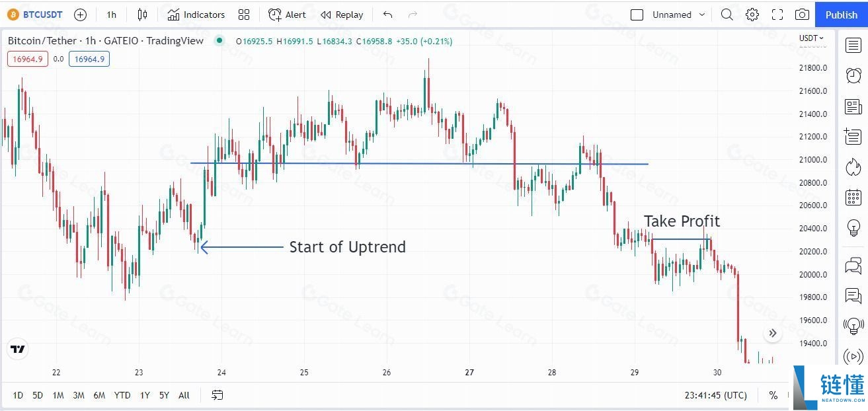This screenshot has height=411, width=868.
Task: Take a chart snapshot with camera icon
Action: pyautogui.click(x=802, y=15)
